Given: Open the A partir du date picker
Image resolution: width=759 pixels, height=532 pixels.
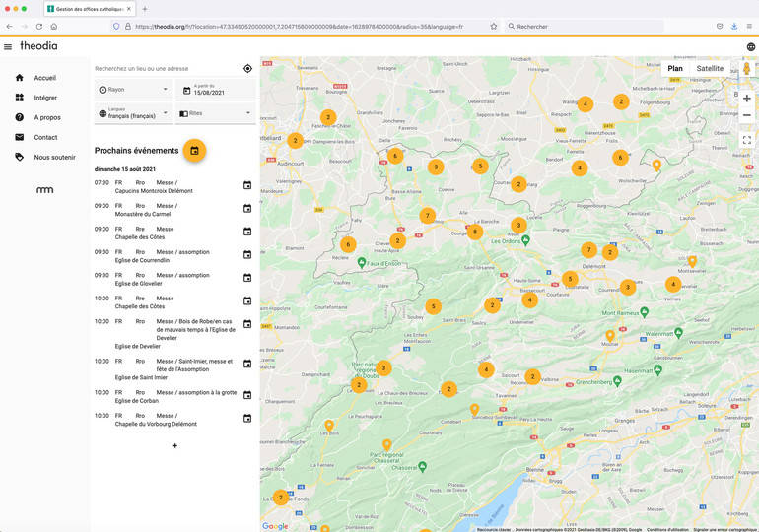Looking at the screenshot, I should (x=216, y=90).
